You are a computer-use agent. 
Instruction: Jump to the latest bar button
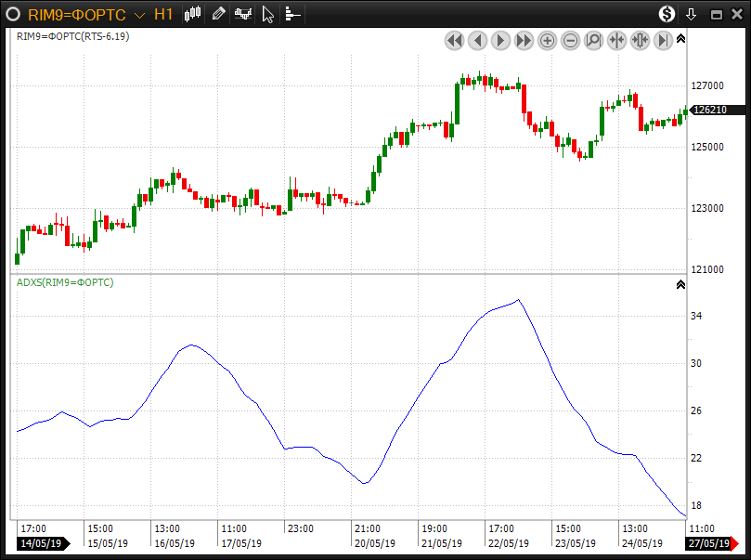(x=663, y=40)
